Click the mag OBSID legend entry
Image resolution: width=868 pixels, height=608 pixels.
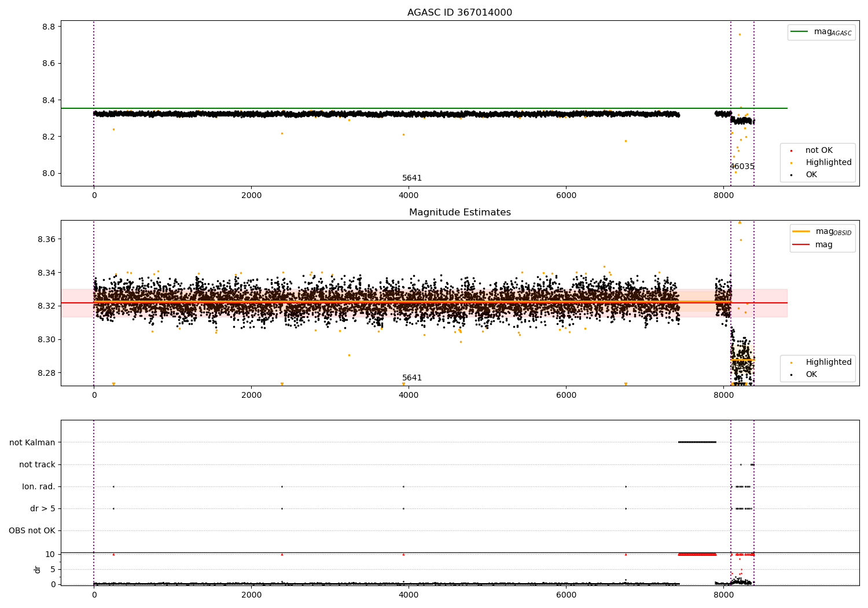[822, 232]
